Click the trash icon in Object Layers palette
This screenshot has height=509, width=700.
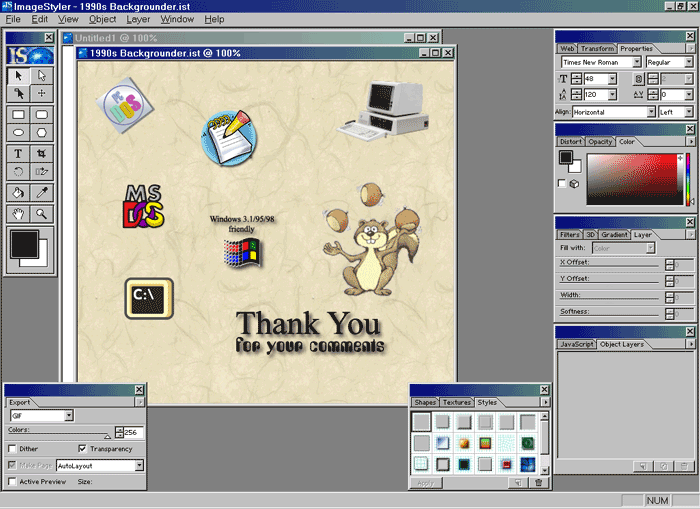(x=684, y=467)
